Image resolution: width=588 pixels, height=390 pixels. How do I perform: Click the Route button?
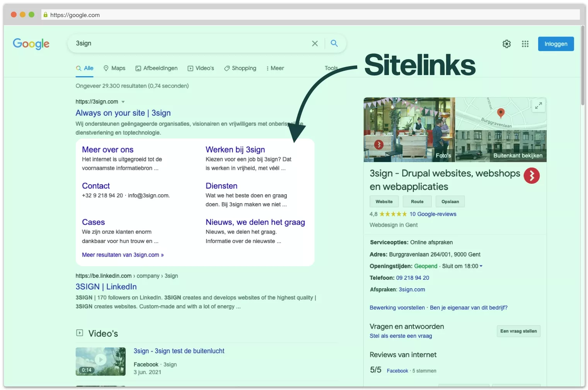click(417, 202)
